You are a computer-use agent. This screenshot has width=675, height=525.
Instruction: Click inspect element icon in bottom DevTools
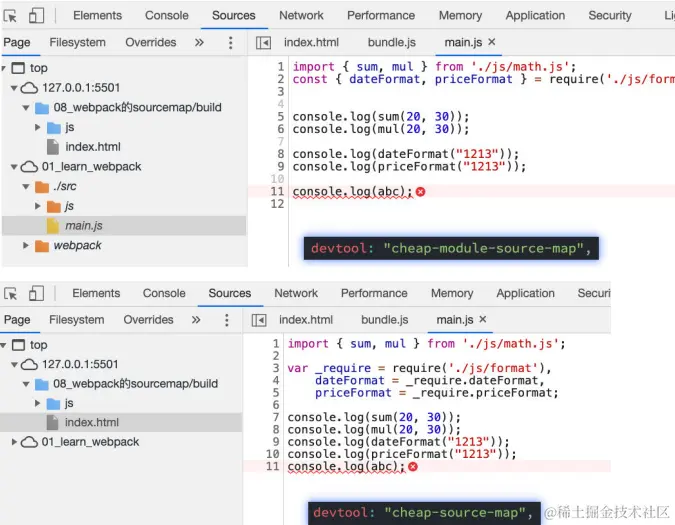tap(11, 294)
